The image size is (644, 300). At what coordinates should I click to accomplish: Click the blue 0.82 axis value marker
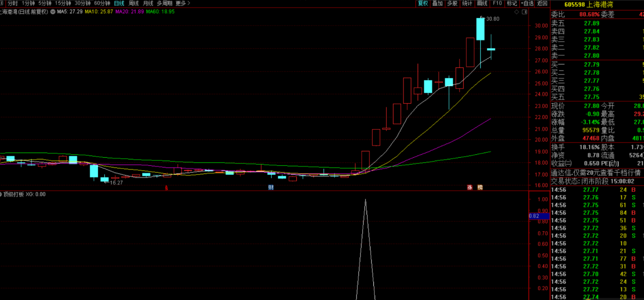[539, 216]
